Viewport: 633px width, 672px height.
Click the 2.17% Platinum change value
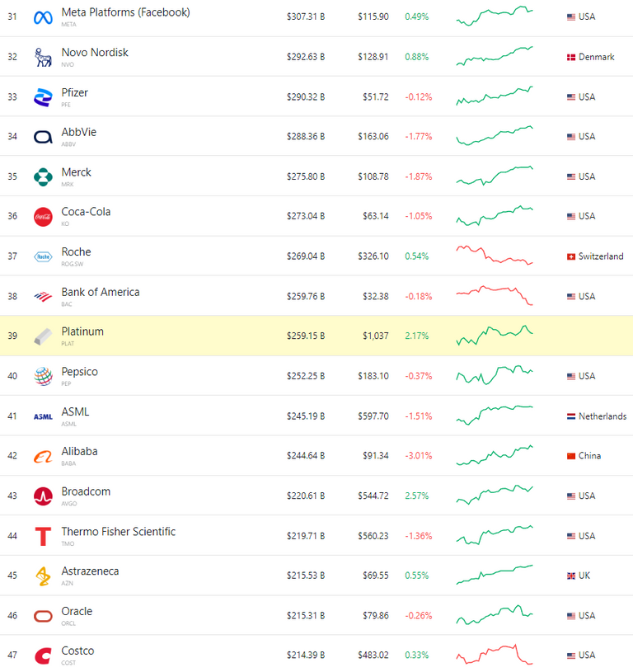(417, 336)
